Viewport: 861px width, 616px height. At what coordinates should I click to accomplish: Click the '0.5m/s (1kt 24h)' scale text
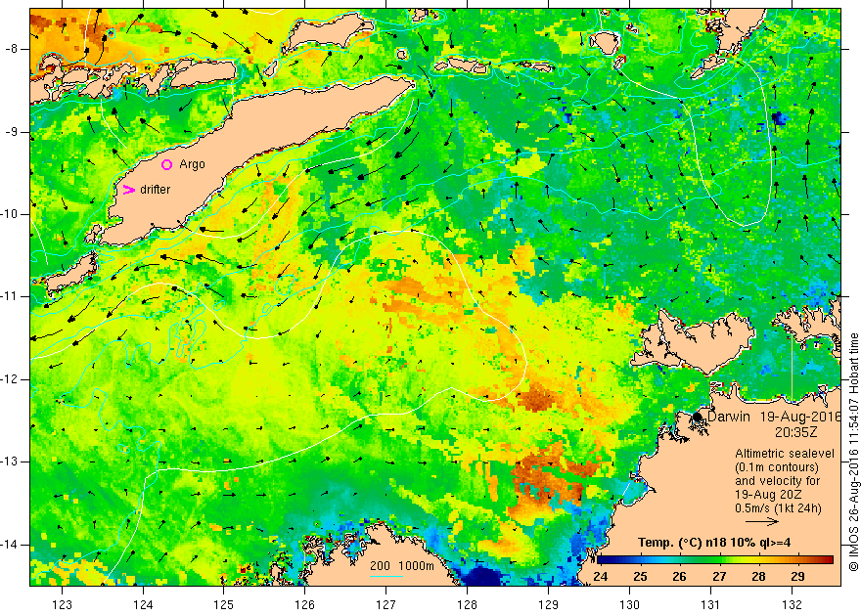click(779, 508)
